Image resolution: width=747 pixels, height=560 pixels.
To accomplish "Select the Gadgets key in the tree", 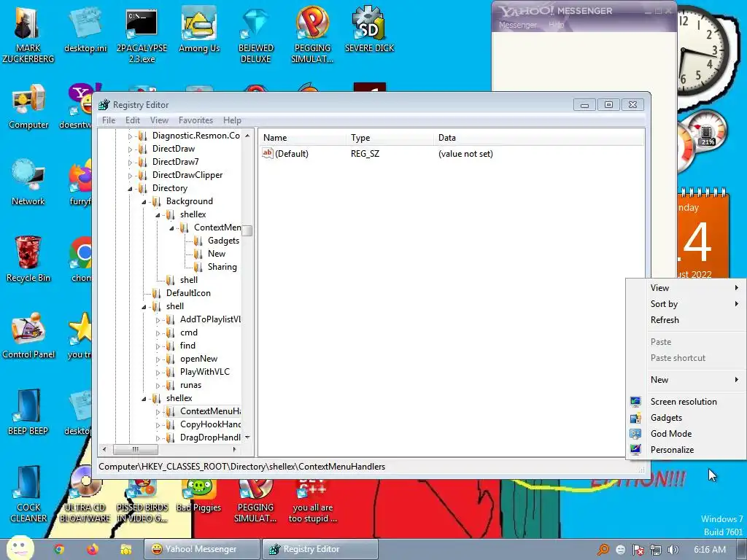I will (223, 241).
